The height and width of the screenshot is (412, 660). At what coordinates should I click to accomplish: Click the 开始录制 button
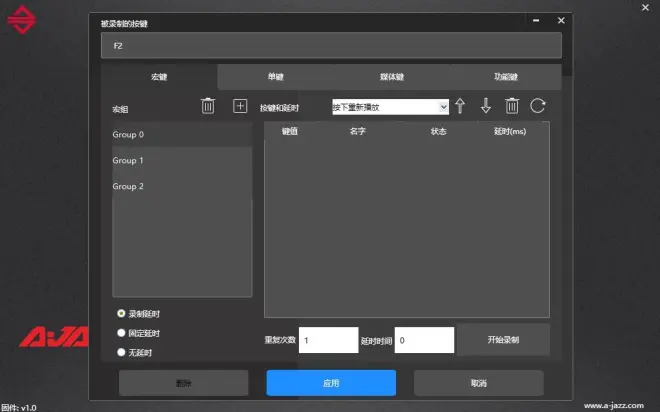[503, 340]
